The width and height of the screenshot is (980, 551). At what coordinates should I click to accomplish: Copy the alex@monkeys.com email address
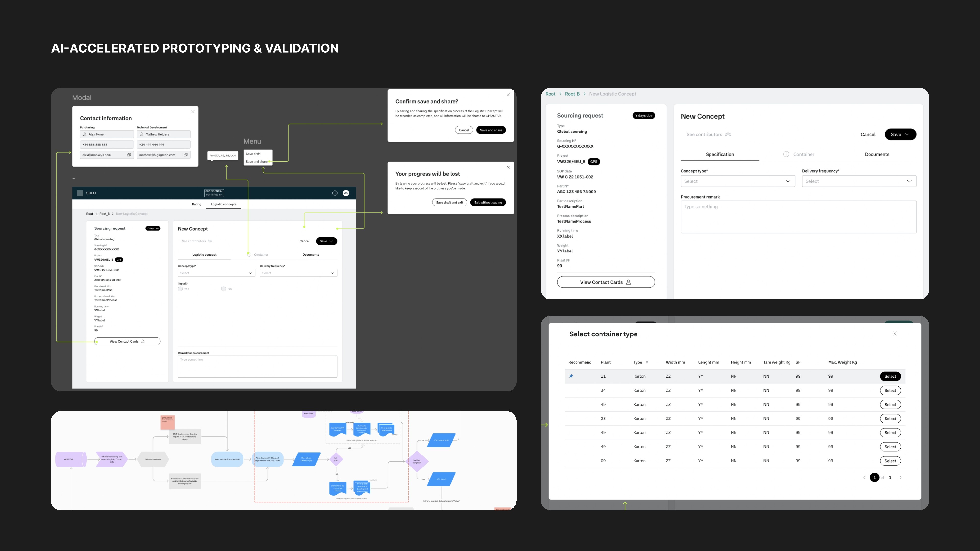coord(129,155)
